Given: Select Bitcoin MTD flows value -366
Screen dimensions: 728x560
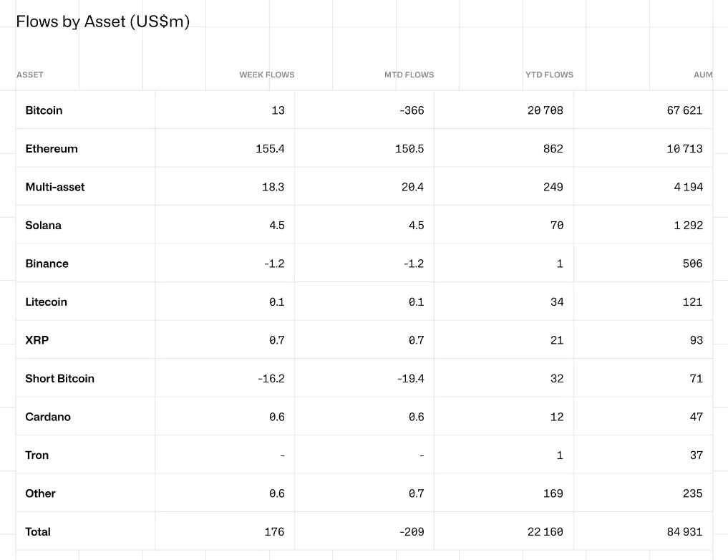Looking at the screenshot, I should coord(412,110).
